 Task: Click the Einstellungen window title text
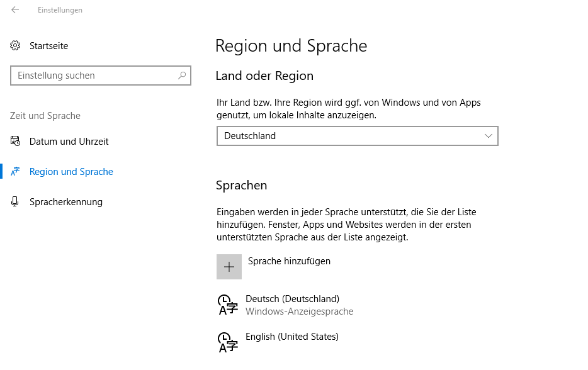coord(60,10)
